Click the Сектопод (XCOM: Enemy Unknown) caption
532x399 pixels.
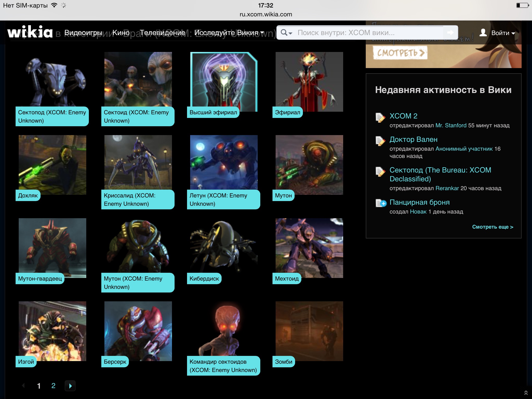(x=52, y=116)
